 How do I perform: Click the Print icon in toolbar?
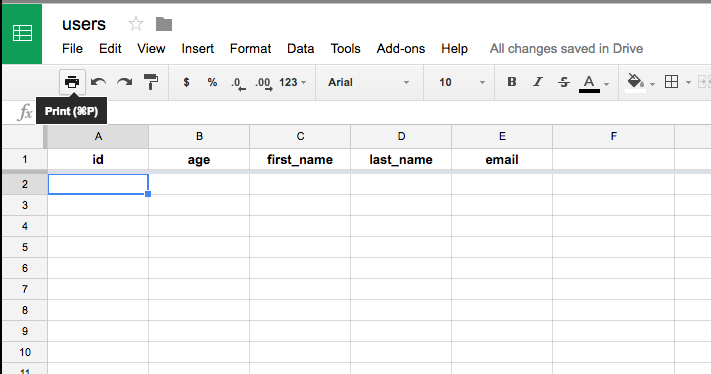click(72, 82)
